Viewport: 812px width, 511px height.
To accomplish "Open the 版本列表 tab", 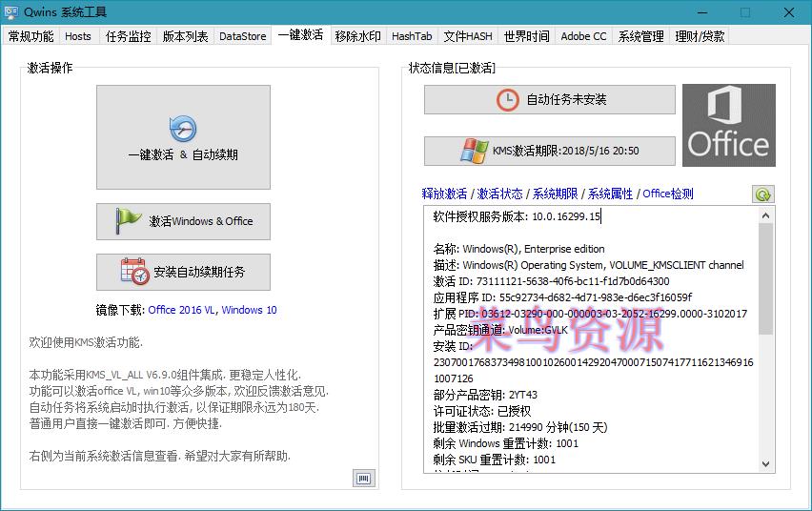I will [x=185, y=36].
